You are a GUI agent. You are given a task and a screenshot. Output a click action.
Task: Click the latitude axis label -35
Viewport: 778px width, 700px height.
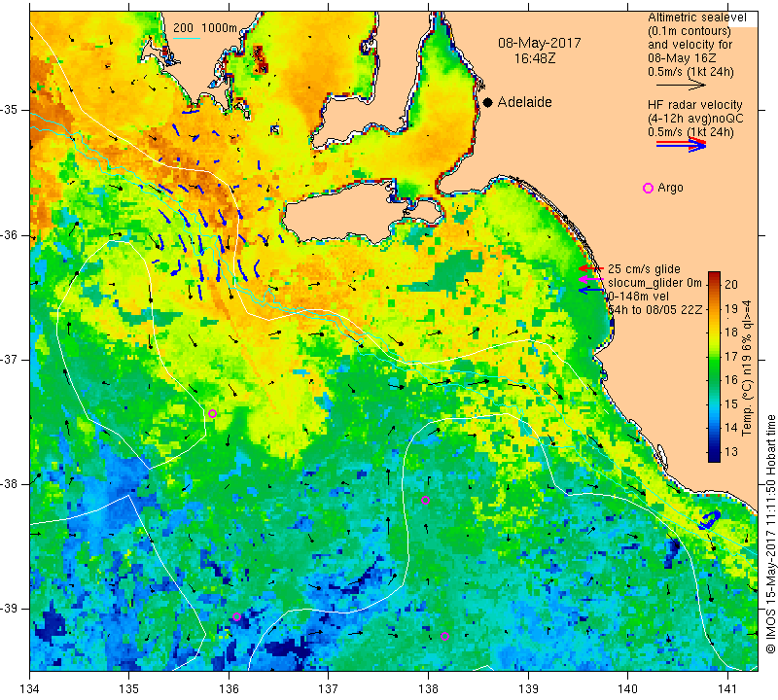[x=12, y=110]
